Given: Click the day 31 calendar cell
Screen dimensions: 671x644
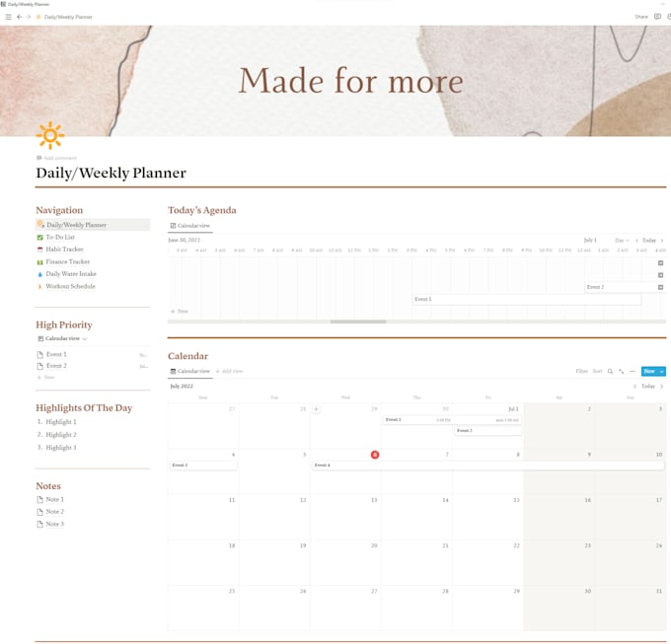Looking at the screenshot, I should point(630,608).
